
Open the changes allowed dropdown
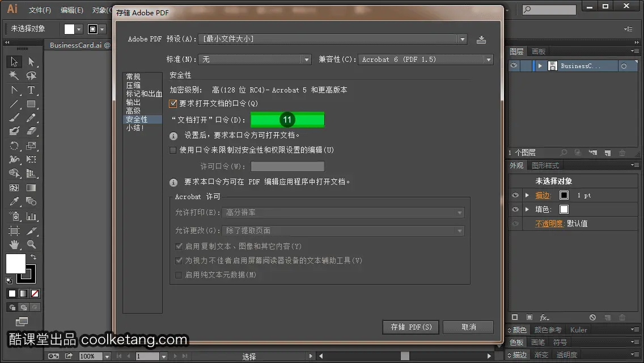[344, 231]
